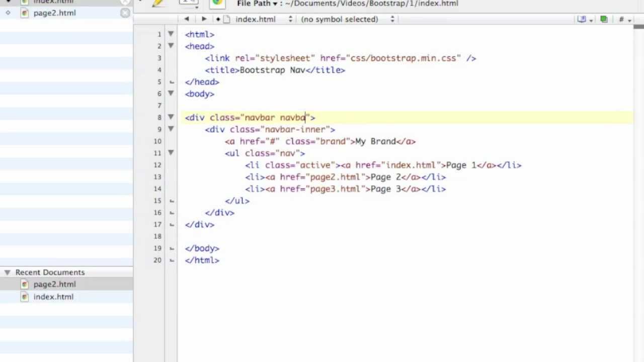Fold the ul nav list on line 11
This screenshot has width=644, height=362.
[x=171, y=153]
